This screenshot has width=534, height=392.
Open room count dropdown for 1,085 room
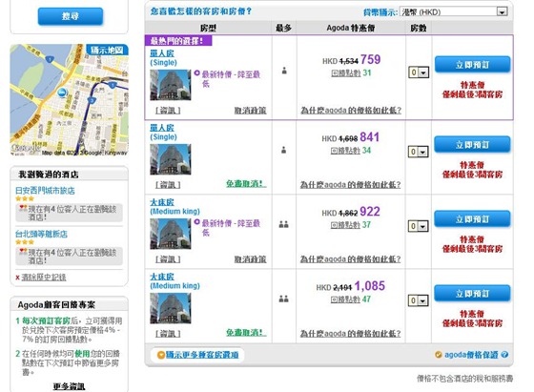[419, 300]
